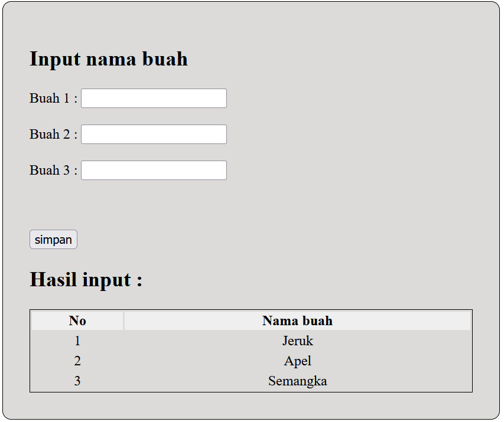Click the Buah 3 label text
Viewport: 504px width, 422px height.
tap(52, 170)
